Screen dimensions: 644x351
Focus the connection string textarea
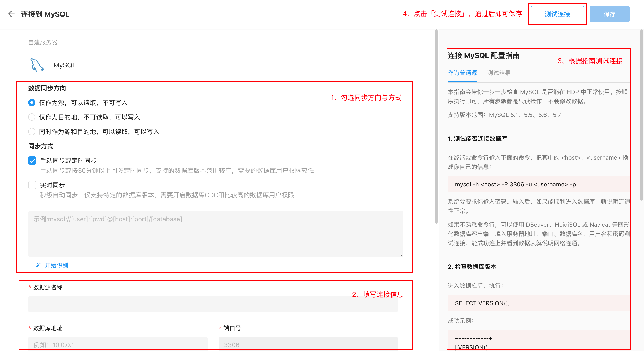pos(215,234)
